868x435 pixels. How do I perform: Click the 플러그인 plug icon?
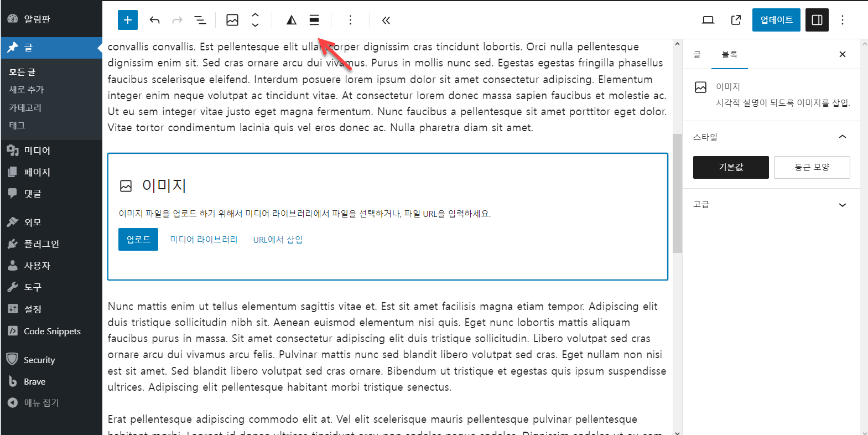13,244
